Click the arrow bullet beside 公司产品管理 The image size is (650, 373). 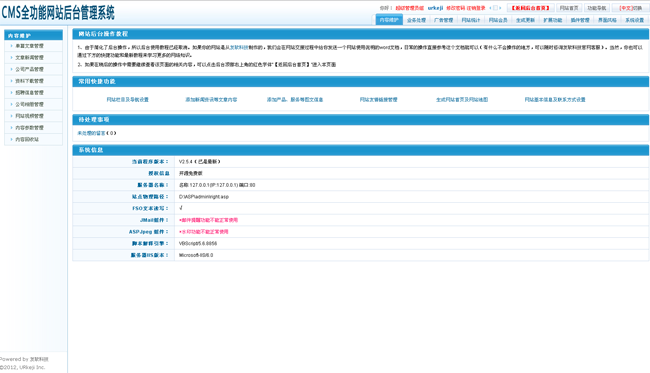11,69
